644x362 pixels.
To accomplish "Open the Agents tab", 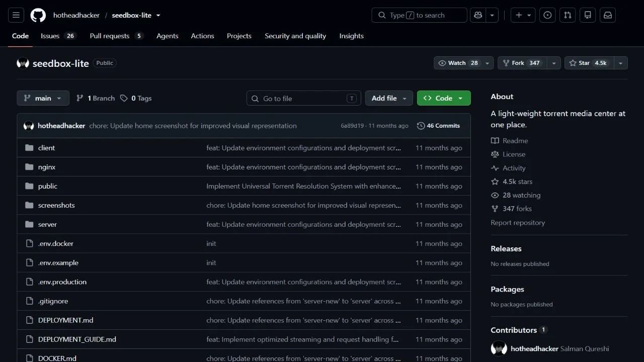I will click(x=167, y=36).
